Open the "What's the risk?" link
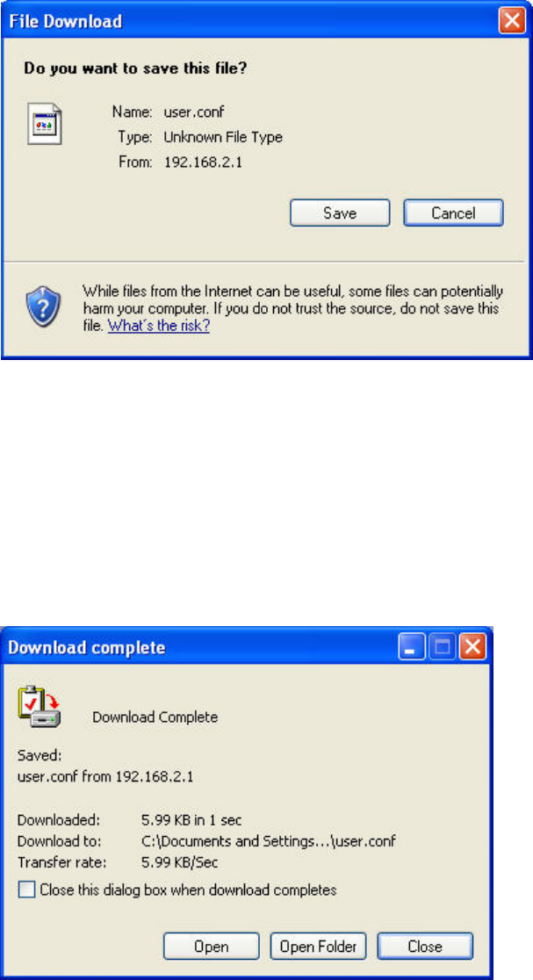This screenshot has width=533, height=980. [159, 326]
